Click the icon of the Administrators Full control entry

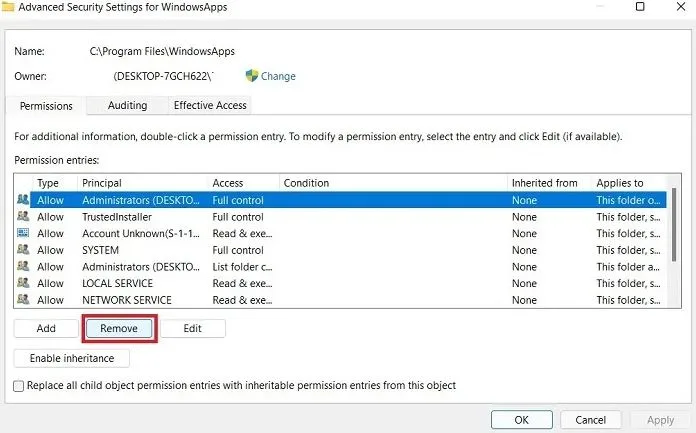click(x=23, y=199)
